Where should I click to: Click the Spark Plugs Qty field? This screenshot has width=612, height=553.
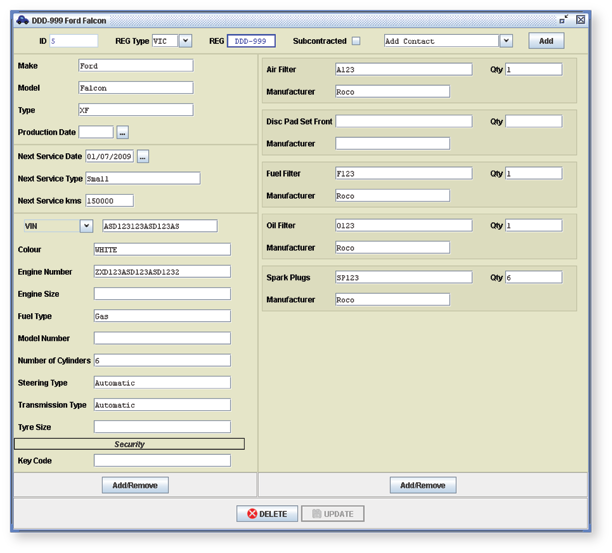(x=534, y=277)
